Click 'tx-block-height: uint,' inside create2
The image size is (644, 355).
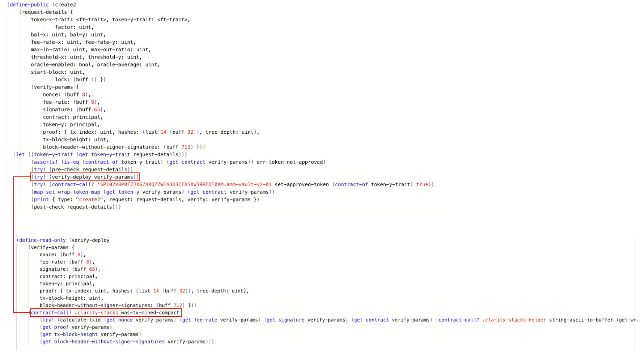tap(76, 140)
